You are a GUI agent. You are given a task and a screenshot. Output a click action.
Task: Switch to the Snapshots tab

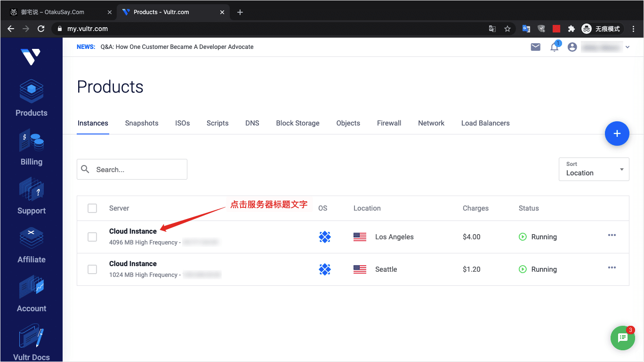pyautogui.click(x=142, y=123)
